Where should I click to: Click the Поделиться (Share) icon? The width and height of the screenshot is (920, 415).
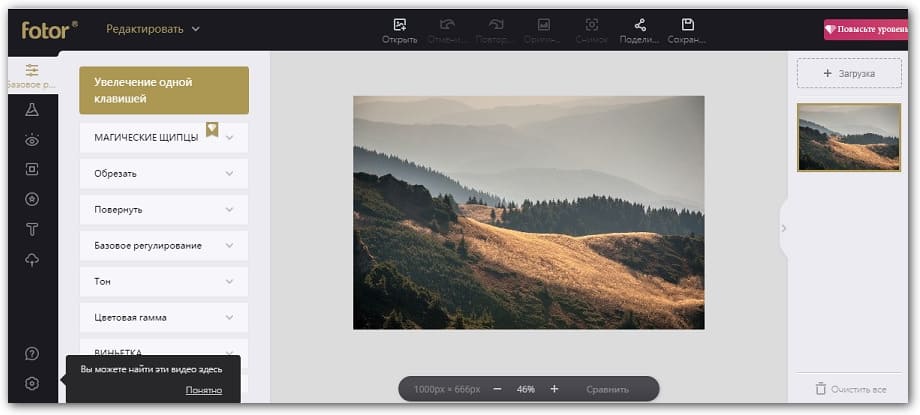(x=639, y=24)
